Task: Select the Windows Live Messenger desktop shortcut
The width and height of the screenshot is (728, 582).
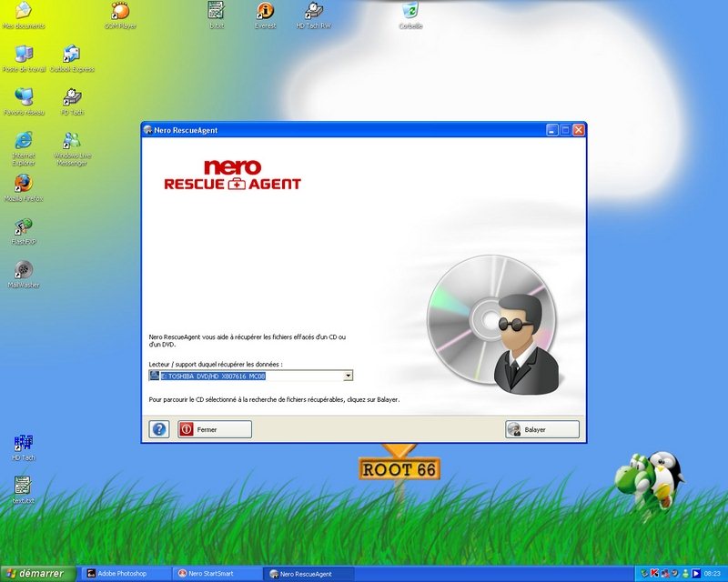Action: pyautogui.click(x=72, y=148)
